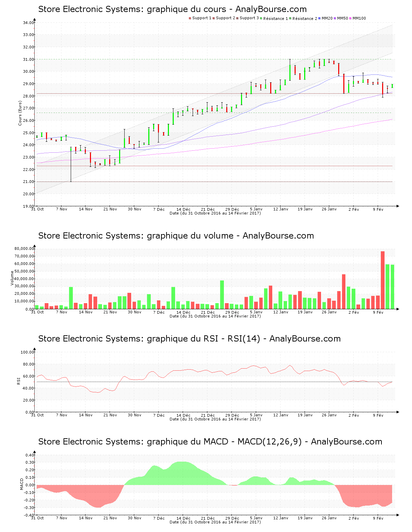Click the date range caption under the RSI chart

[215, 419]
